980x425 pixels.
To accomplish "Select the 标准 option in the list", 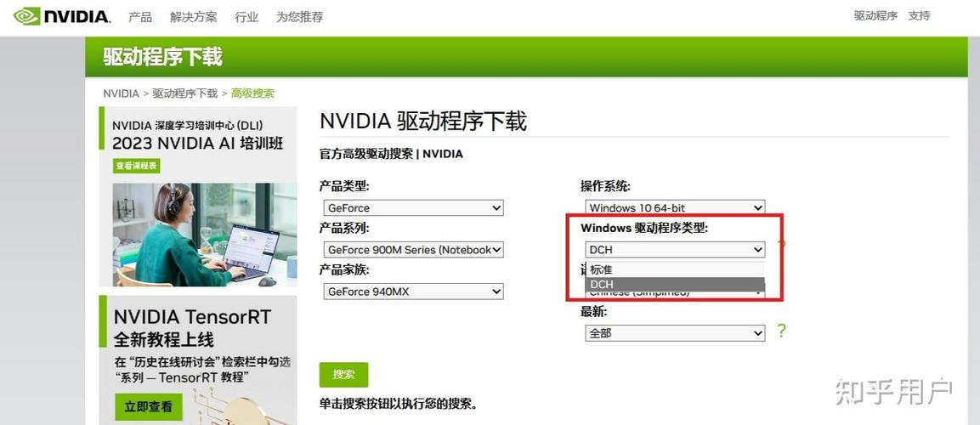I will point(675,270).
